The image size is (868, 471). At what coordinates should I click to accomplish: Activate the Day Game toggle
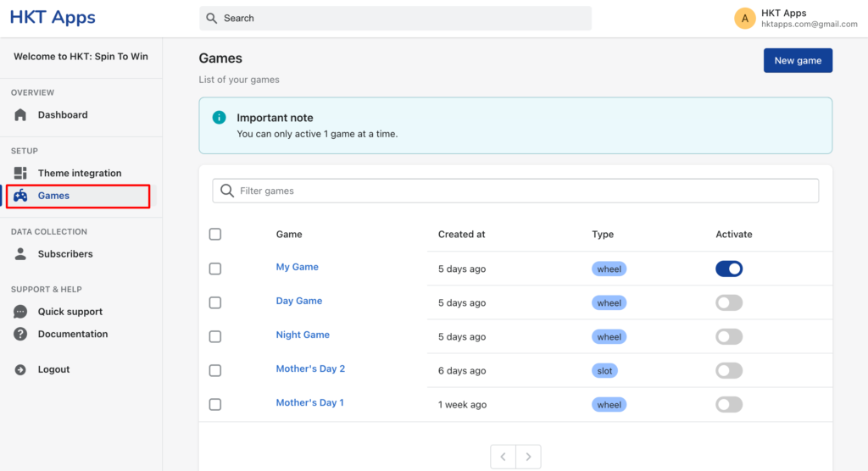pyautogui.click(x=729, y=302)
